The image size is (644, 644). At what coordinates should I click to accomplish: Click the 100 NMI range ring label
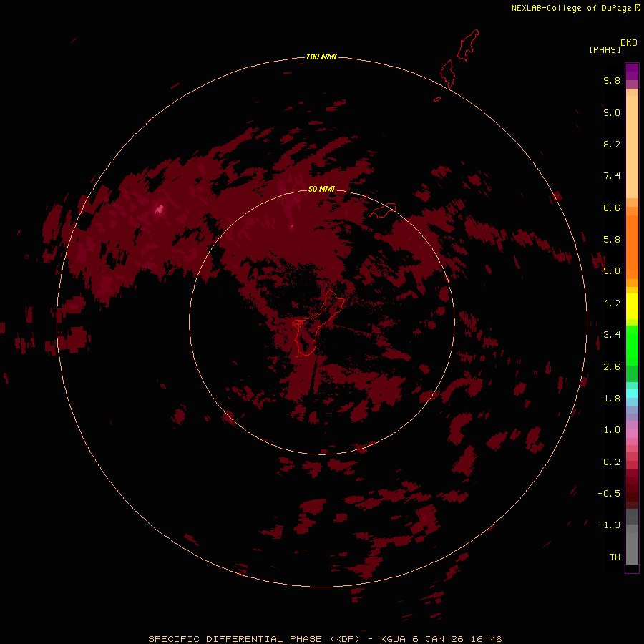[x=321, y=57]
